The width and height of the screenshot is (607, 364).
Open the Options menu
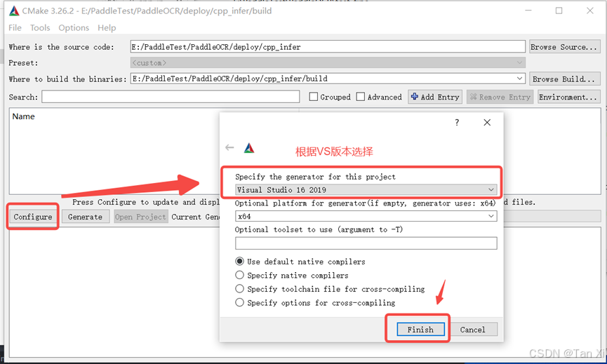pos(74,28)
